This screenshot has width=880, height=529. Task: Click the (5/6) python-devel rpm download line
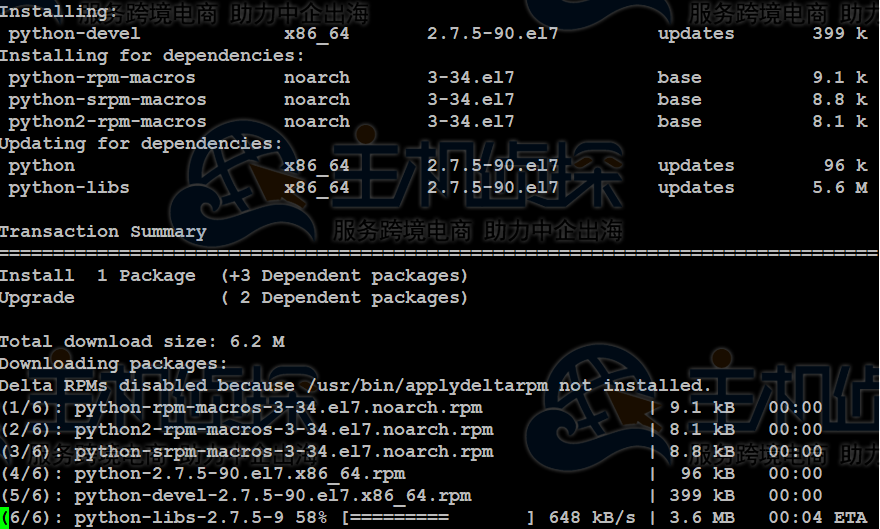tap(235, 496)
